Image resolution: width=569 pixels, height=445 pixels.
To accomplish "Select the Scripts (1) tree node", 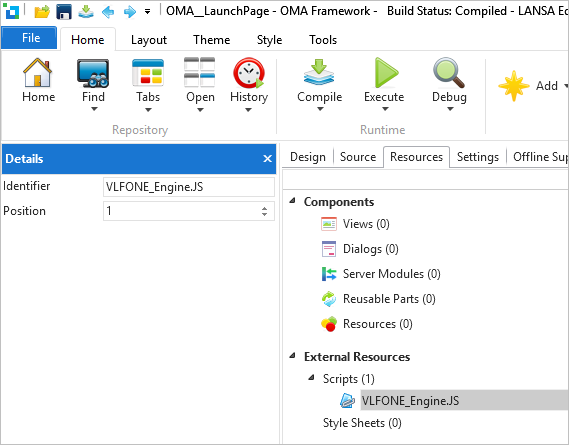I will [x=348, y=379].
